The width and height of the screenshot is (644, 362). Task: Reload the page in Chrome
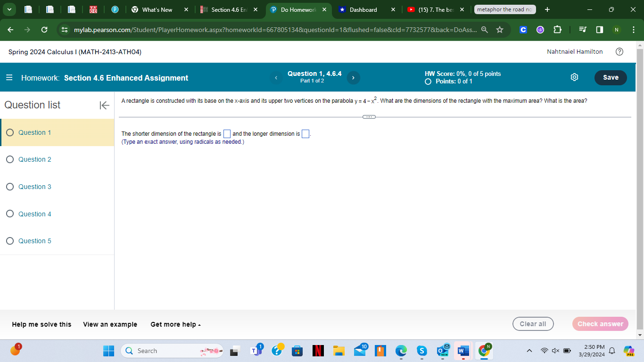[x=44, y=30]
